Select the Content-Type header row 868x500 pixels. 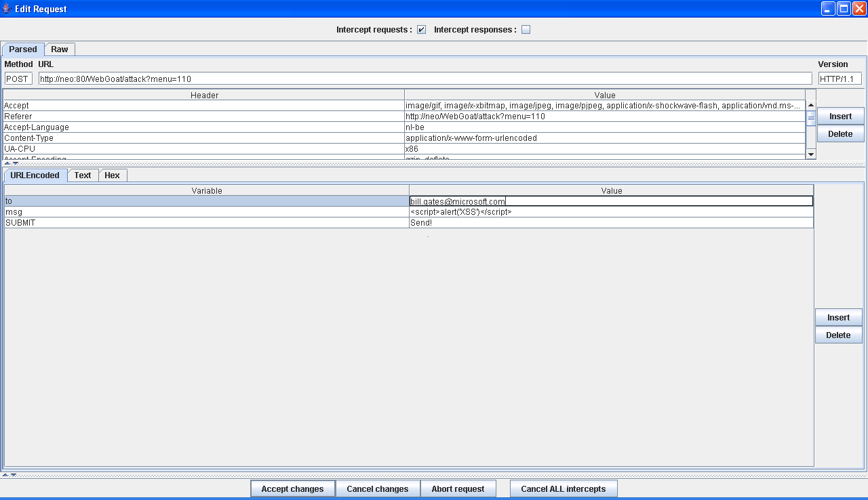click(x=203, y=138)
